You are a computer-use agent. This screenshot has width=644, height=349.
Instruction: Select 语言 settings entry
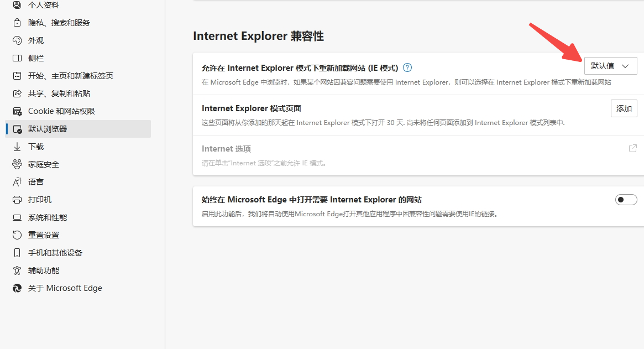pyautogui.click(x=78, y=182)
